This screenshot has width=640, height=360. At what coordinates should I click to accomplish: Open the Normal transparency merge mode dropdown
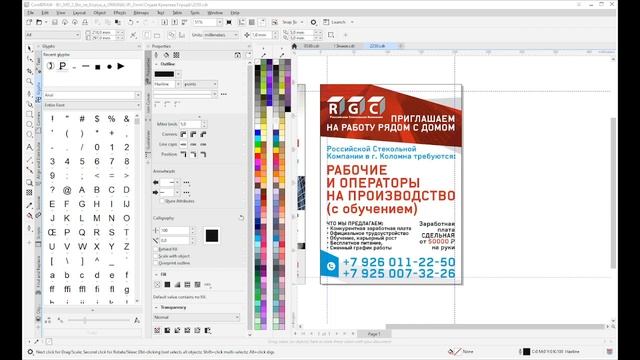tap(196, 317)
